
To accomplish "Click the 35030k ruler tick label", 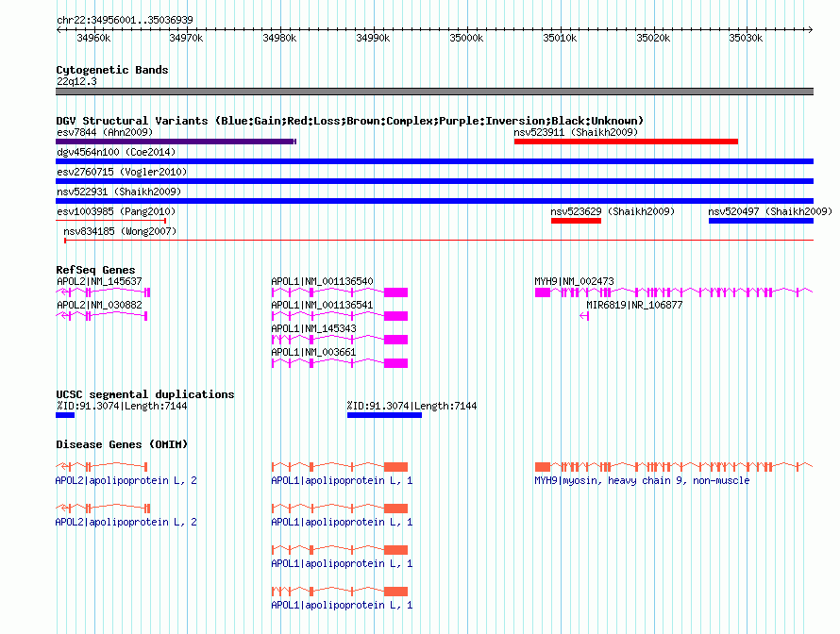I will (746, 38).
